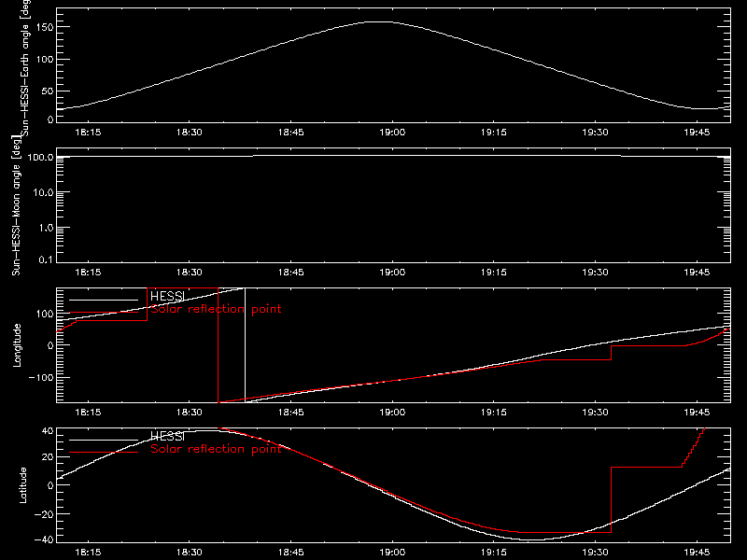Image resolution: width=747 pixels, height=560 pixels.
Task: Click '18:30' time label under Latitude plot
Action: pos(190,553)
